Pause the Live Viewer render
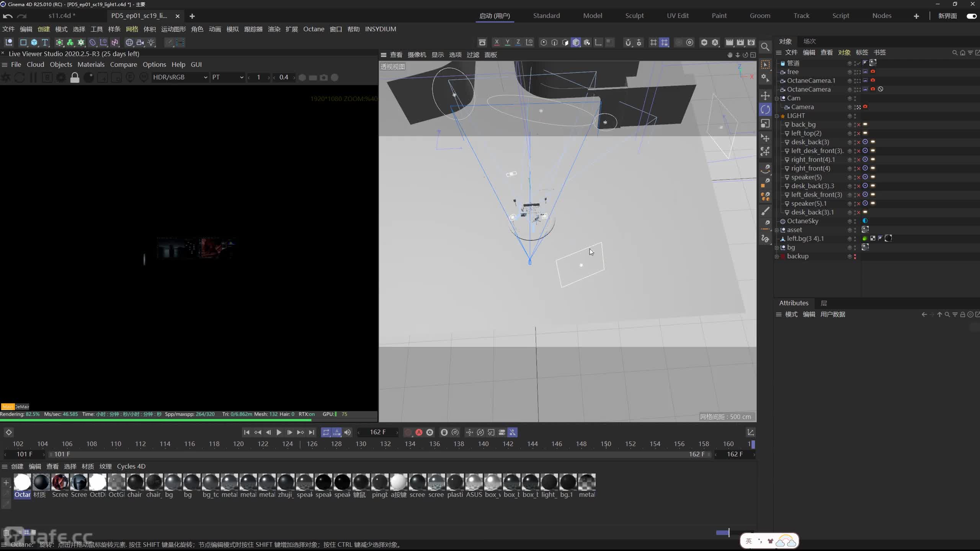The height and width of the screenshot is (551, 980). (33, 78)
